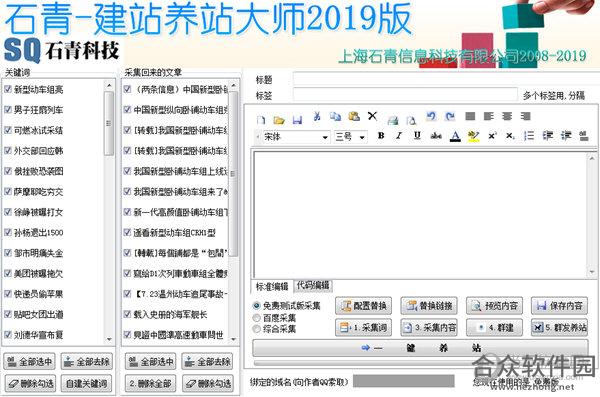Click editor area scroll-down arrow
Image resolution: width=600 pixels, height=397 pixels.
pyautogui.click(x=592, y=272)
